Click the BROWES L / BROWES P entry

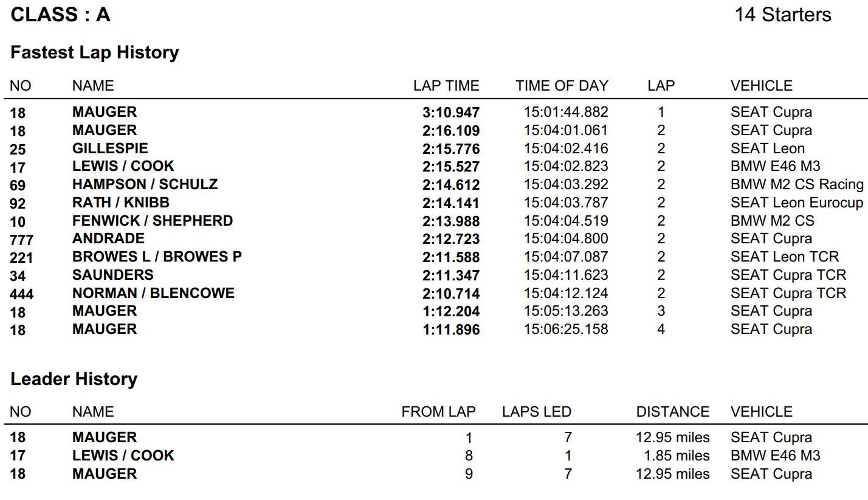pos(157,257)
